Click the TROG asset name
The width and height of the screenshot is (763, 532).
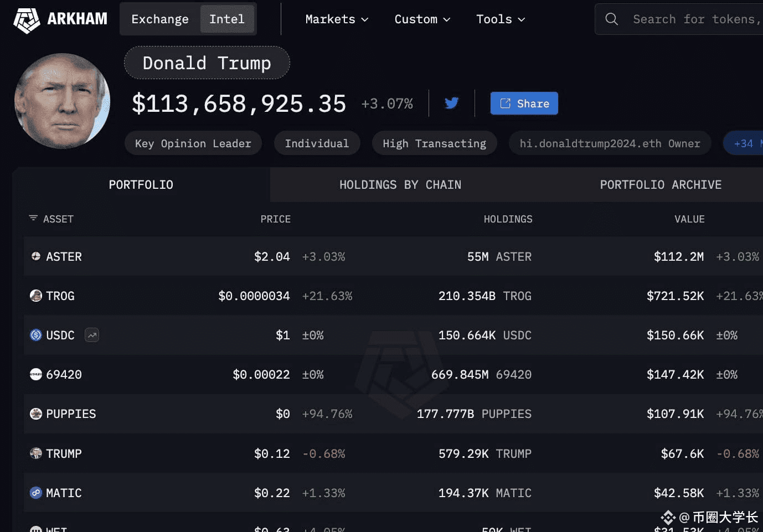[60, 296]
